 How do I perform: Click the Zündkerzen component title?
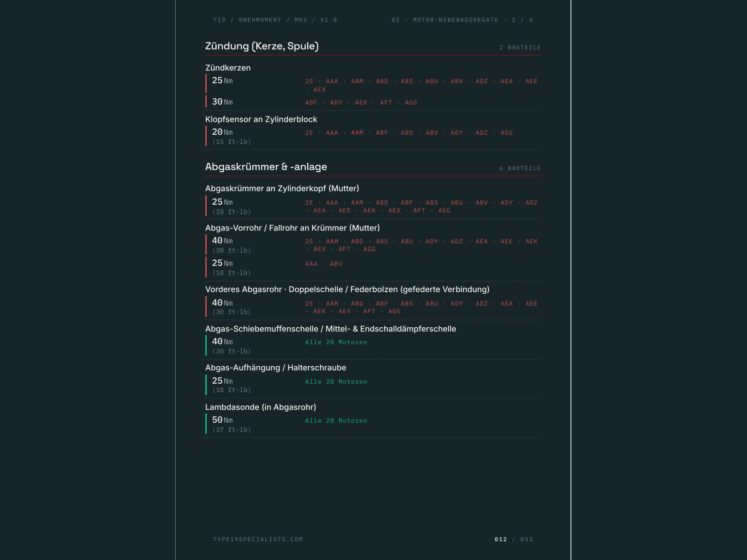pyautogui.click(x=228, y=68)
